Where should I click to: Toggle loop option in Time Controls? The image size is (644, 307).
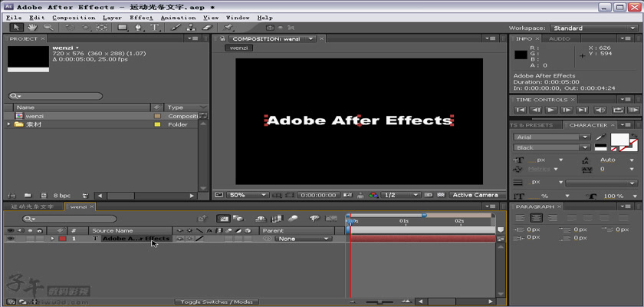click(617, 110)
